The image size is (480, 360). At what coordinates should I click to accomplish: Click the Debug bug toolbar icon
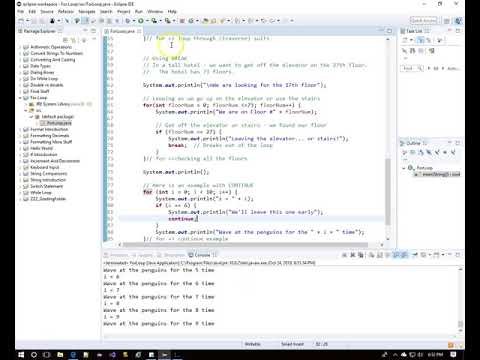128,21
